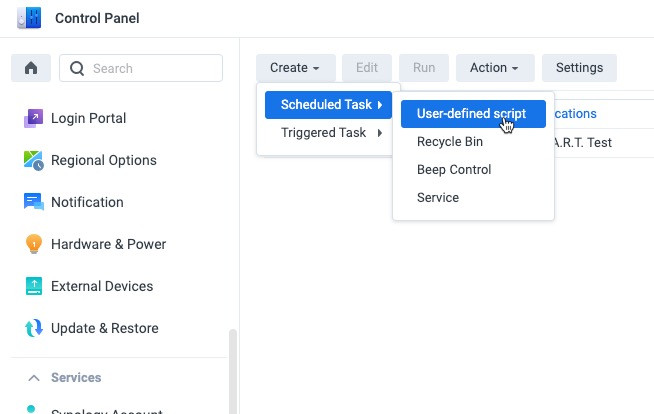654x414 pixels.
Task: Choose Service in the scheduled task submenu
Action: (x=438, y=198)
